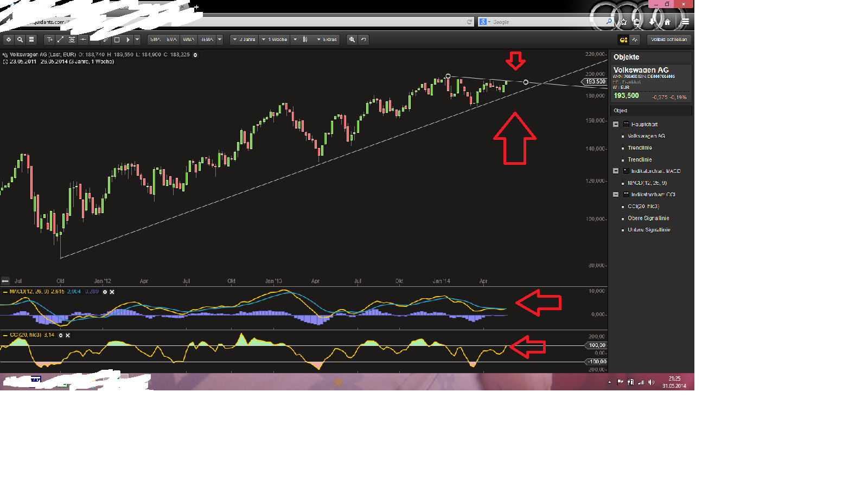This screenshot has height=488, width=868.
Task: Click the -100,00 CCI lower signal label
Action: coord(596,362)
